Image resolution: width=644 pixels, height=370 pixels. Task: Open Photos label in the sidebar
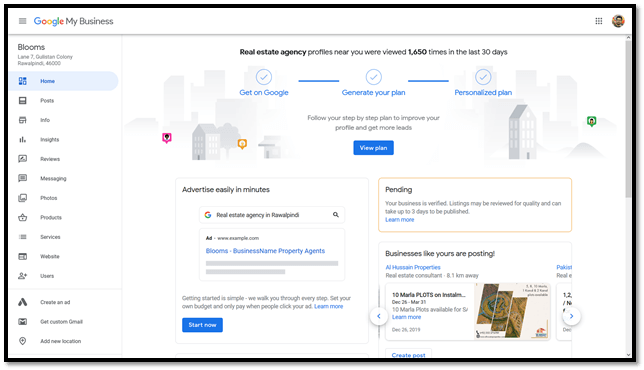[x=48, y=198]
